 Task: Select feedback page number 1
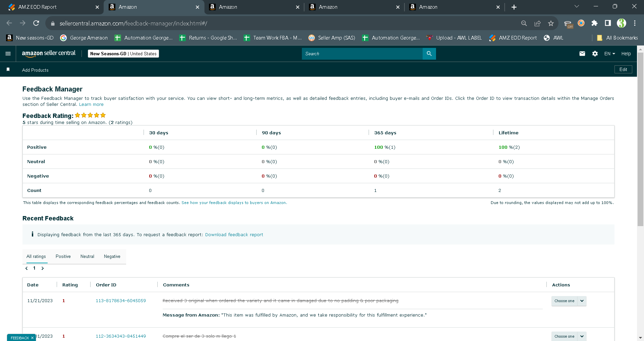coord(34,268)
